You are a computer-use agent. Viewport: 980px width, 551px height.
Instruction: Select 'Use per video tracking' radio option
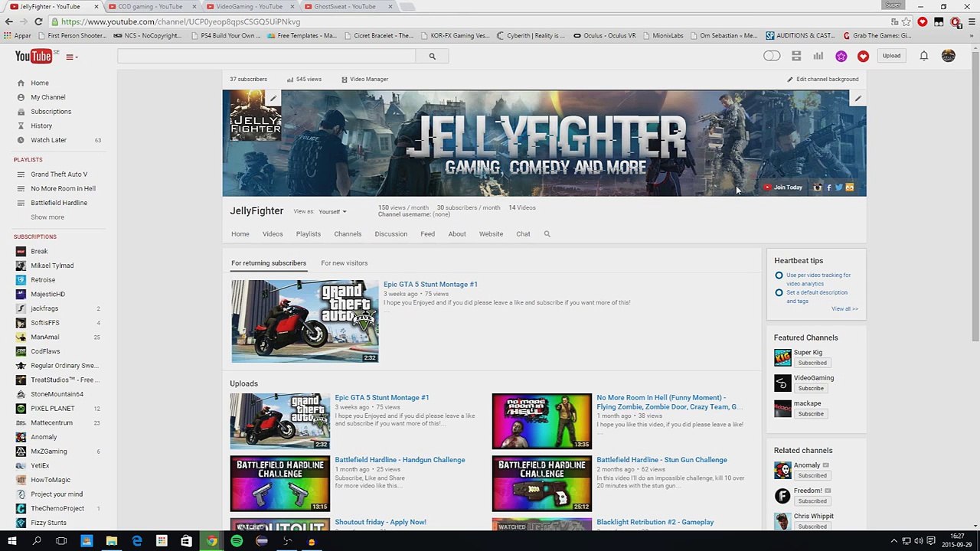tap(779, 275)
